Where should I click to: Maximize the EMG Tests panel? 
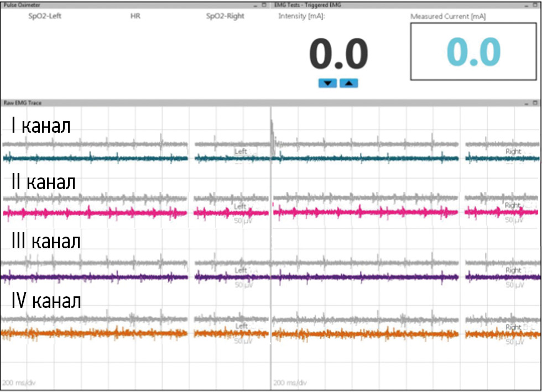coord(535,4)
